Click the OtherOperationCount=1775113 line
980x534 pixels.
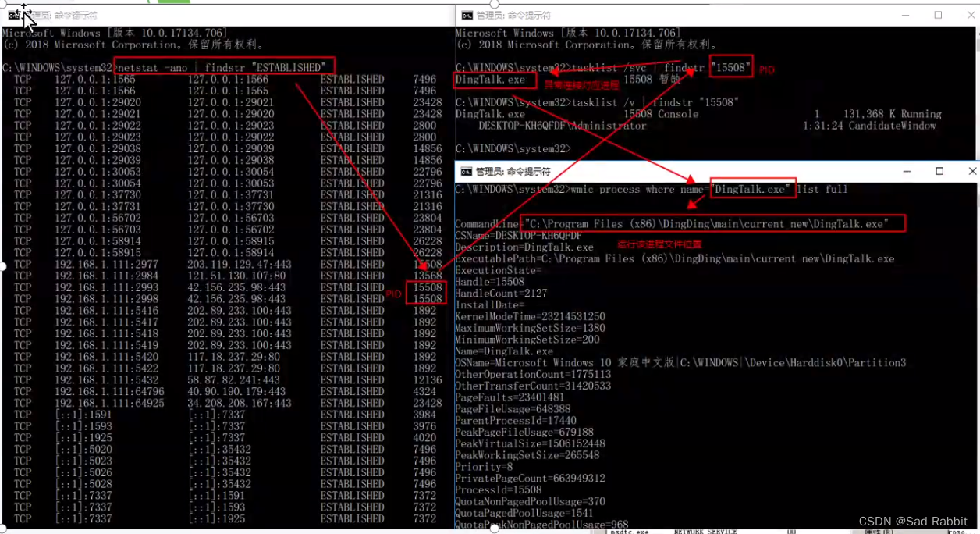[533, 374]
